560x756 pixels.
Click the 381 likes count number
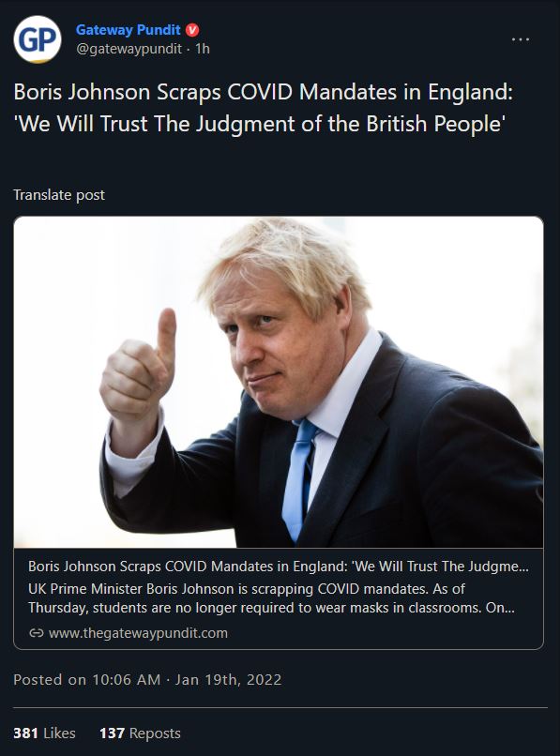tap(25, 733)
